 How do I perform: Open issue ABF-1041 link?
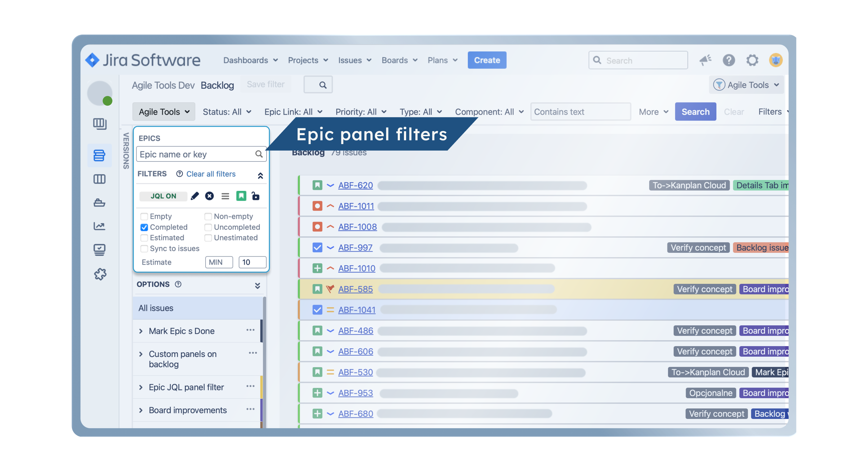click(356, 310)
